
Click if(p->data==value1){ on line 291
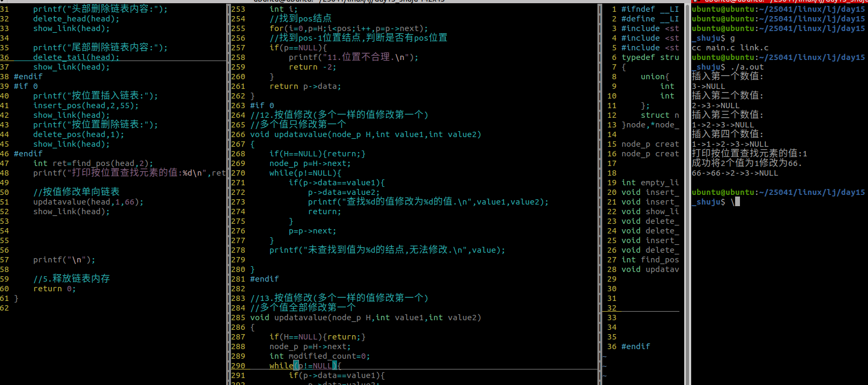click(336, 375)
